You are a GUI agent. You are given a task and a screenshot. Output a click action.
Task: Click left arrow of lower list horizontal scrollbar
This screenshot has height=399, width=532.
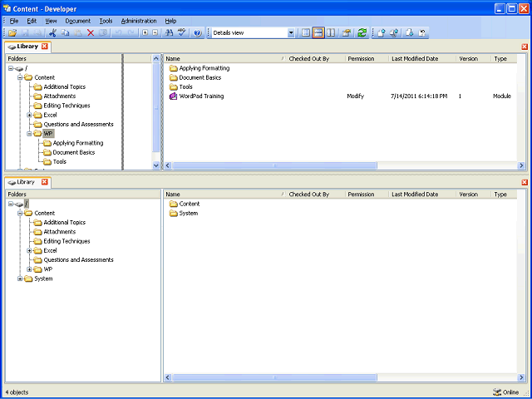pyautogui.click(x=168, y=377)
